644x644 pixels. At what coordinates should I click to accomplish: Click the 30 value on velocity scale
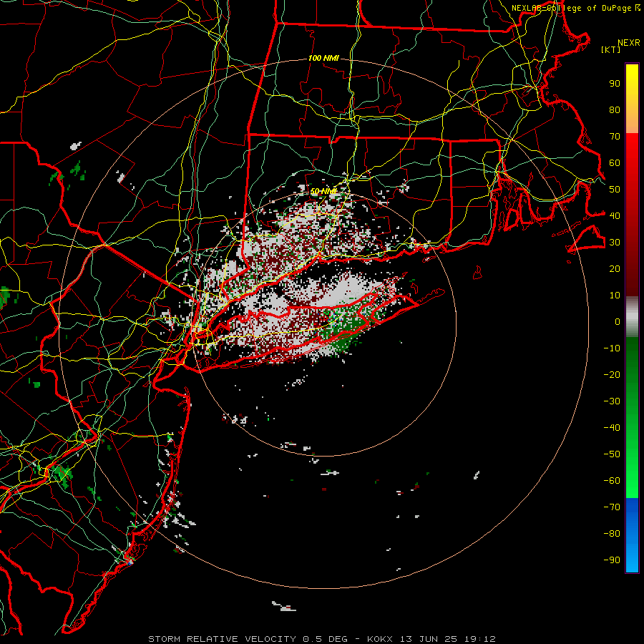click(615, 243)
